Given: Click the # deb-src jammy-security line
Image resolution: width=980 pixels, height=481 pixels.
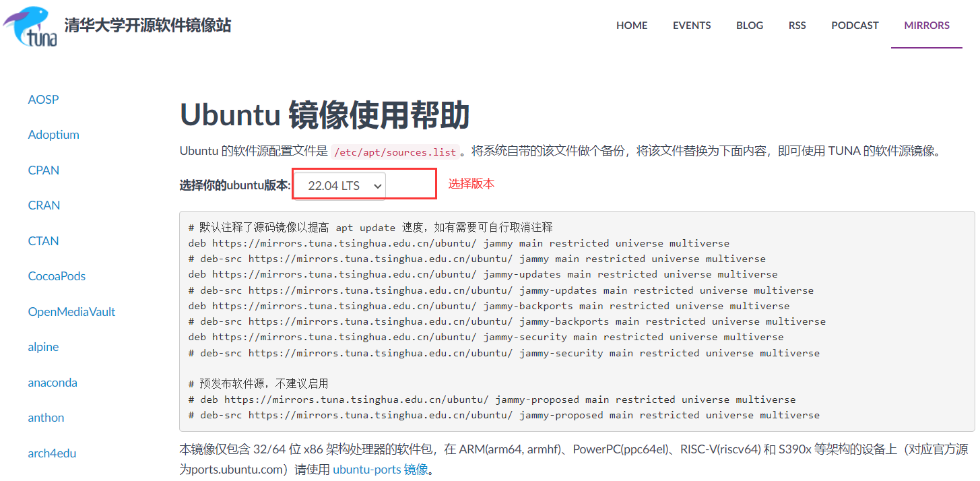Looking at the screenshot, I should pos(504,352).
